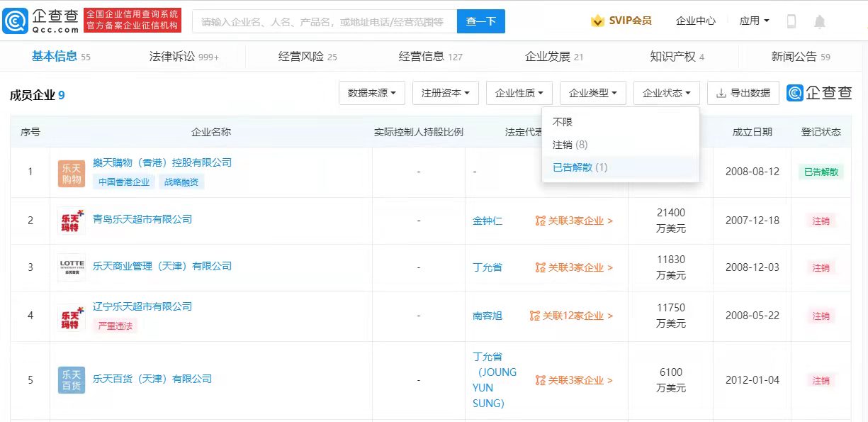Open the SVIP会员 link
The height and width of the screenshot is (422, 868).
[x=630, y=21]
